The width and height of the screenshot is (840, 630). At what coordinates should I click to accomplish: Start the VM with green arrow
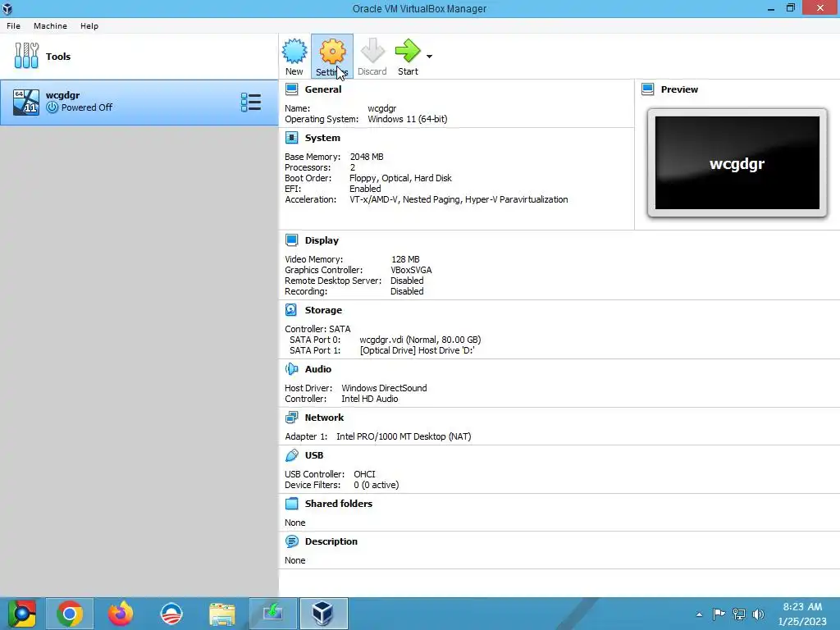(408, 52)
